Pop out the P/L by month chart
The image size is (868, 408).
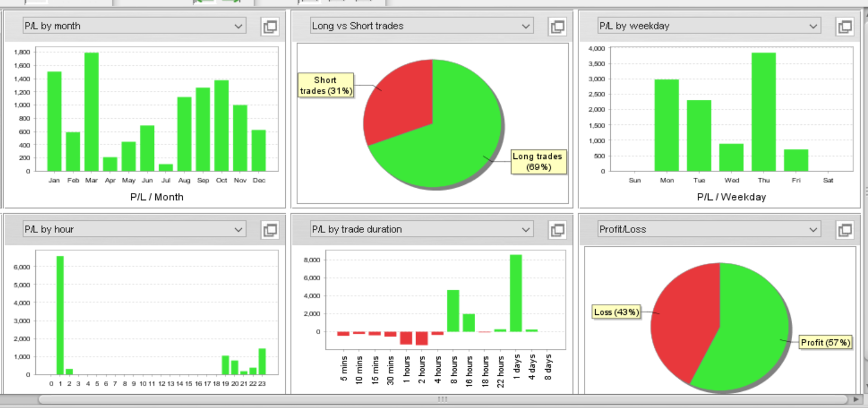270,26
